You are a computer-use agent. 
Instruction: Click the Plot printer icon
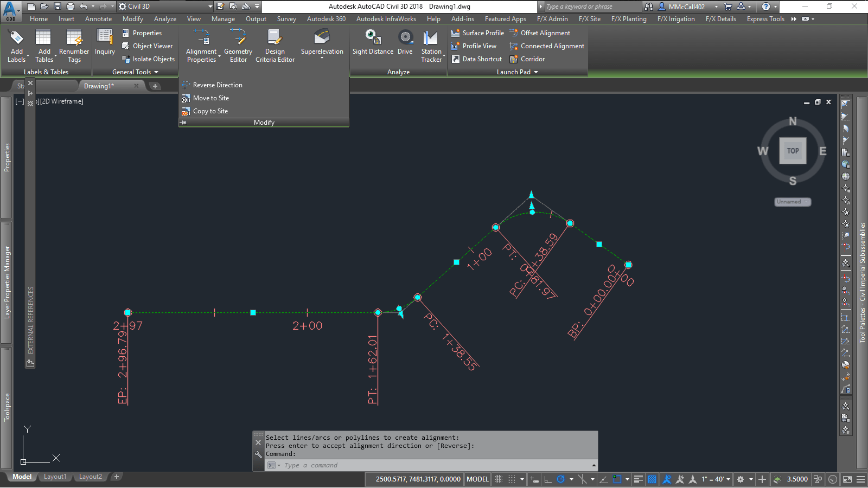pos(71,7)
